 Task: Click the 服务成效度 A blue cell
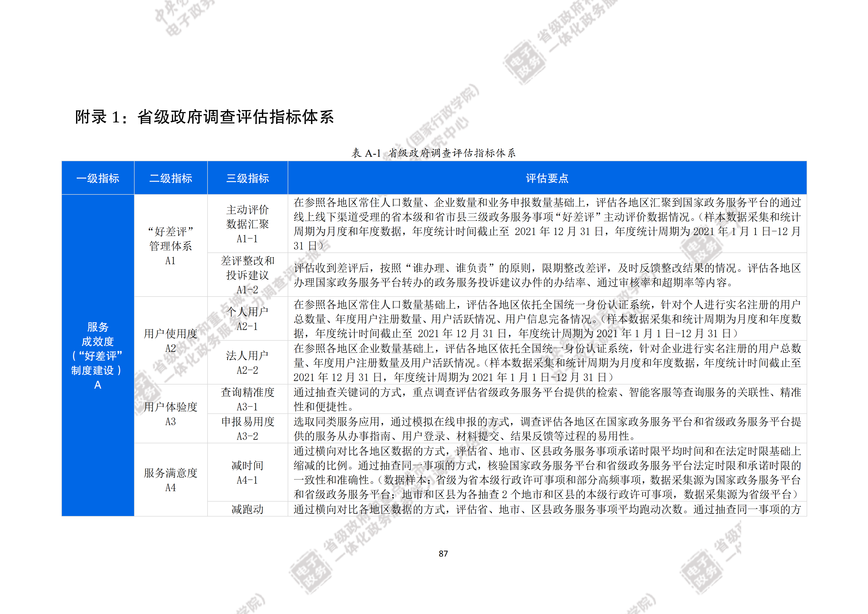tap(97, 355)
